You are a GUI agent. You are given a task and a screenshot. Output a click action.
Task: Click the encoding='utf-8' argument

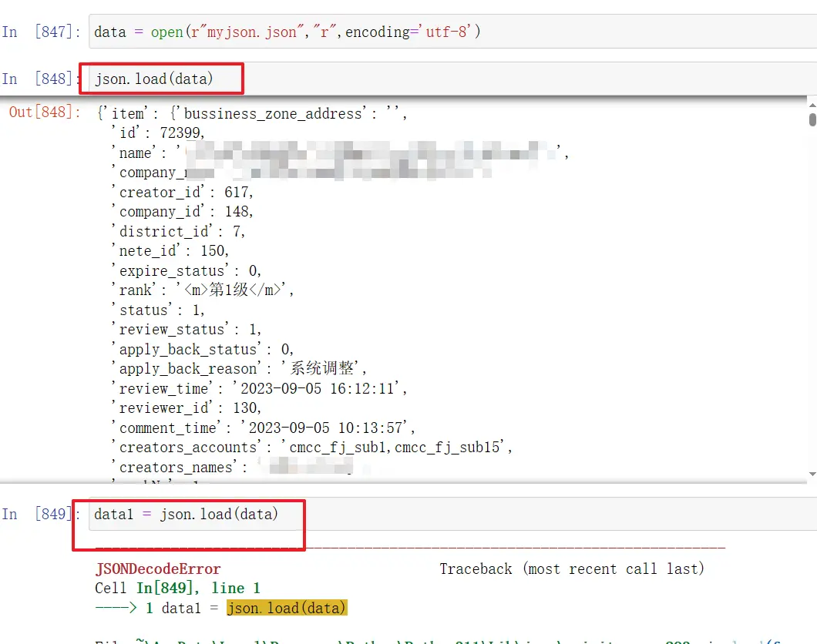coord(412,32)
